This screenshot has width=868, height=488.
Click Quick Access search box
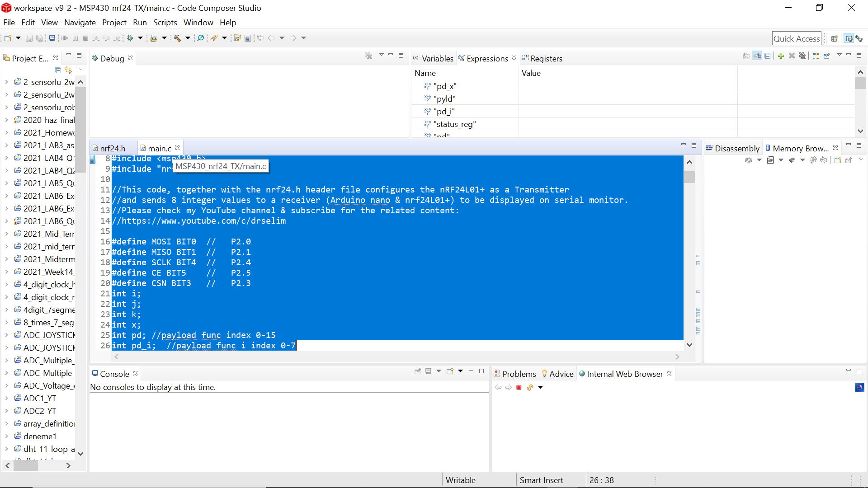(x=797, y=38)
